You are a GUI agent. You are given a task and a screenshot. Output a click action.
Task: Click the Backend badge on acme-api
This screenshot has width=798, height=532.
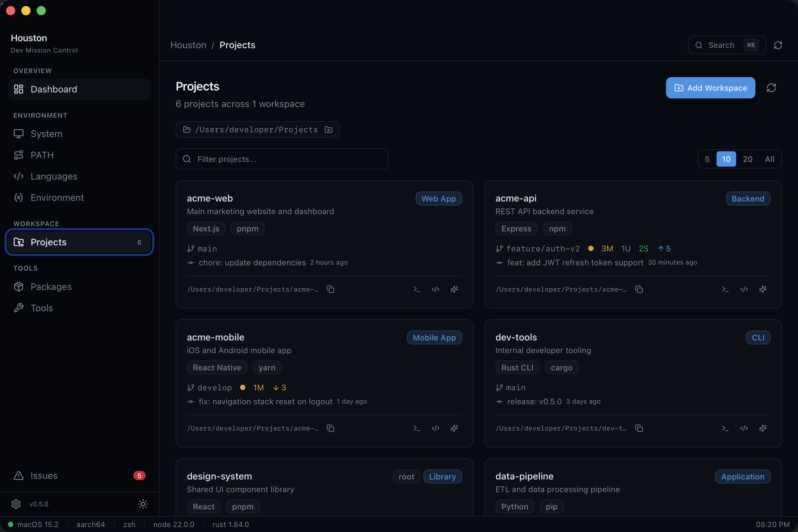[x=748, y=199]
